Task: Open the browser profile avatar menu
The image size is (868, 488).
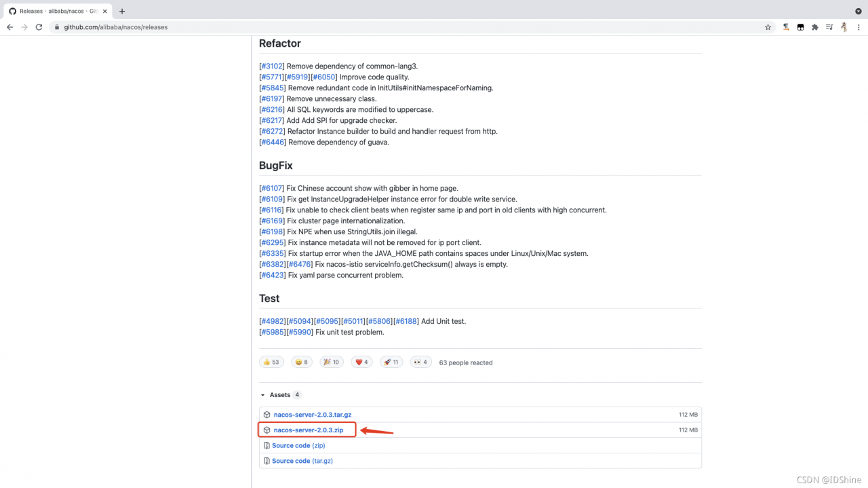Action: point(844,27)
